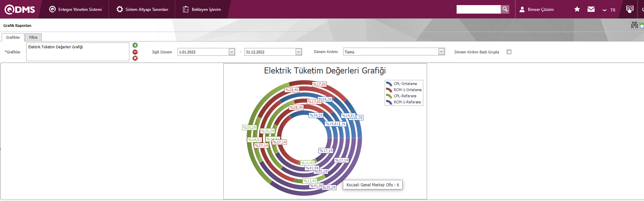
Task: Click the clipboard icon beside Bekleyen İşlerim
Action: tap(186, 10)
